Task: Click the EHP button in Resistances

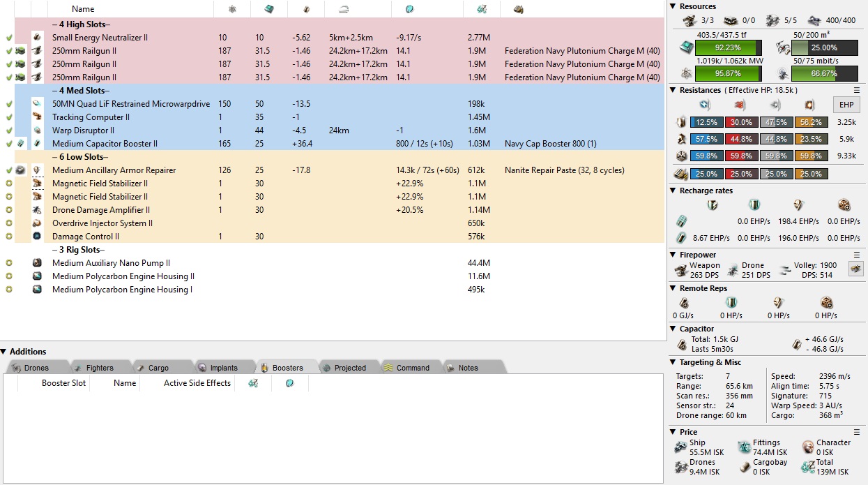Action: [x=847, y=105]
